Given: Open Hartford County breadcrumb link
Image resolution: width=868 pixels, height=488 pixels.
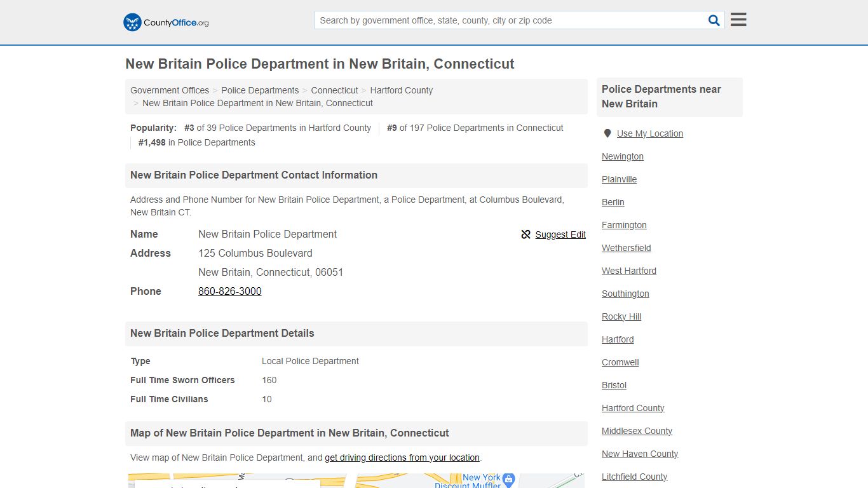Looking at the screenshot, I should click(x=402, y=90).
